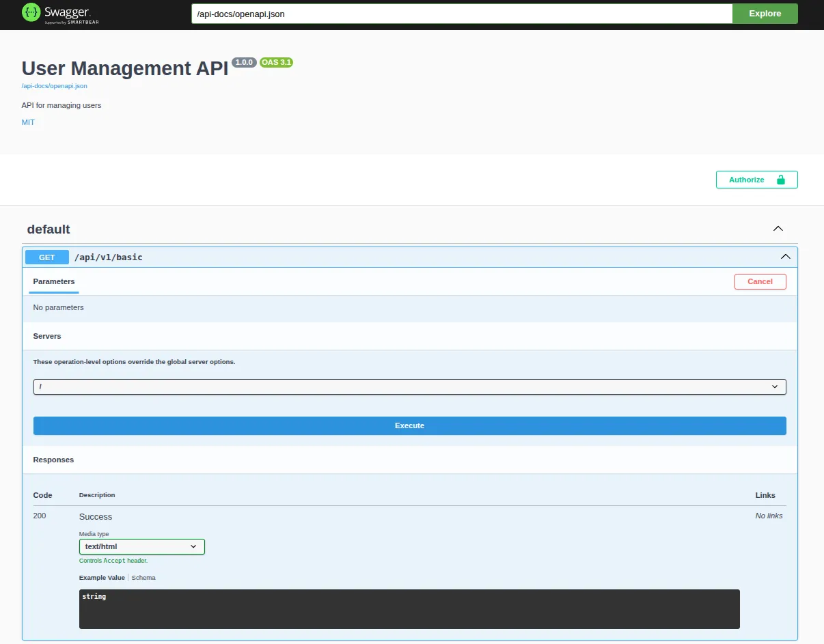Switch to the Schema view
Image resolution: width=824 pixels, height=644 pixels.
pos(143,577)
